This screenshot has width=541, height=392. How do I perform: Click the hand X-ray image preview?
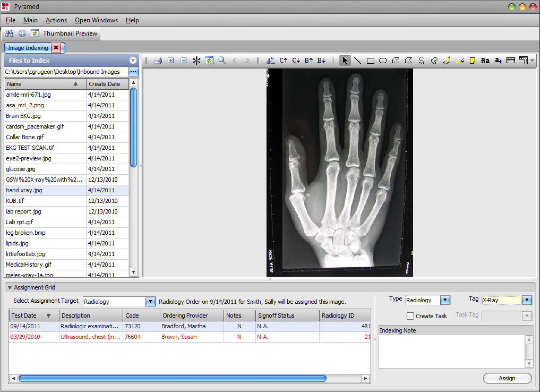click(x=339, y=173)
